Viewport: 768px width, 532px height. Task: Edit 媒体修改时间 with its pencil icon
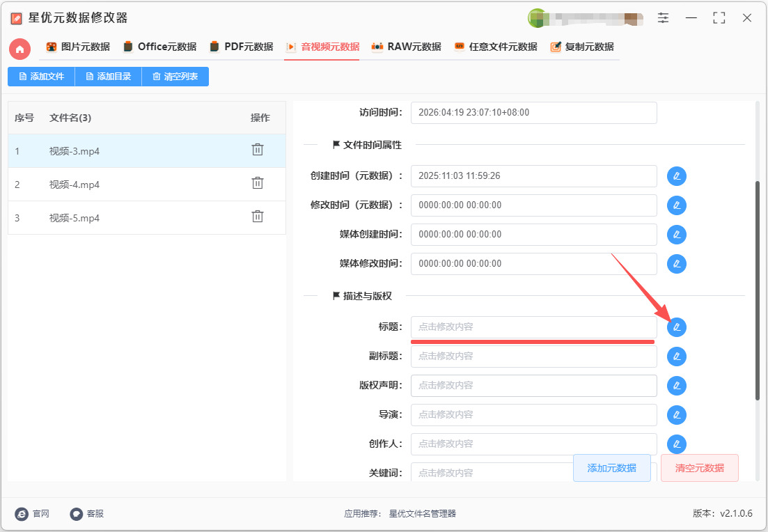point(676,264)
